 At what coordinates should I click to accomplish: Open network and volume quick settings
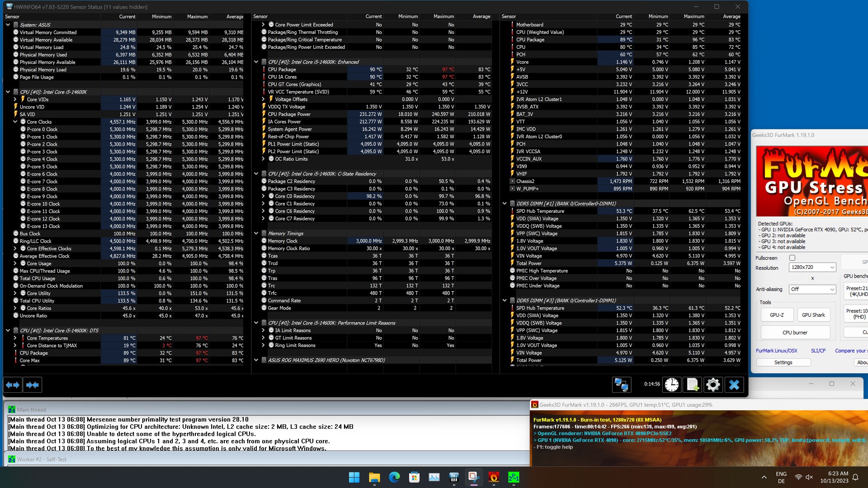pos(804,477)
